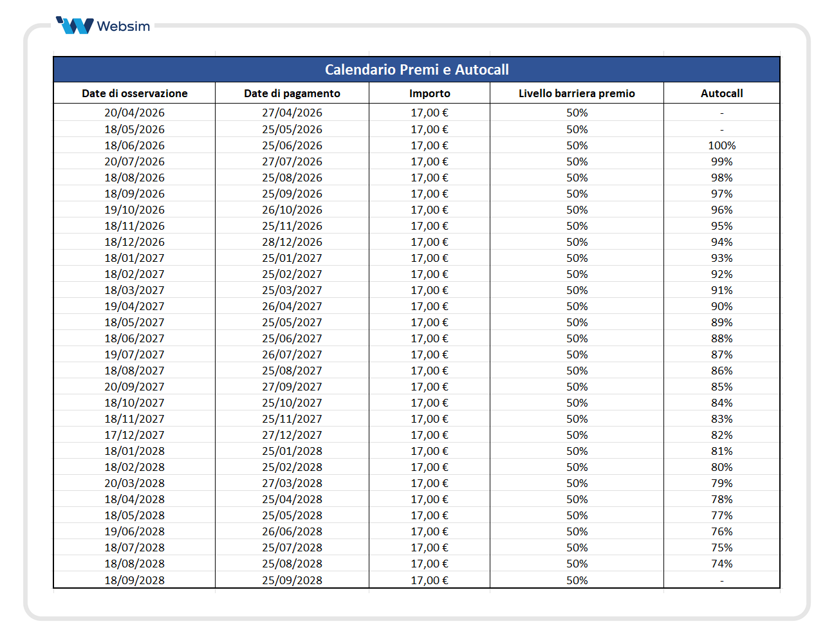
Task: Click the Date di pagamento column header
Action: (292, 93)
